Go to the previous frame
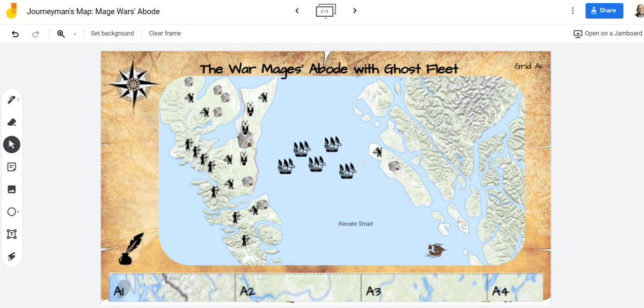Viewport: 644px width, 308px height. 297,11
